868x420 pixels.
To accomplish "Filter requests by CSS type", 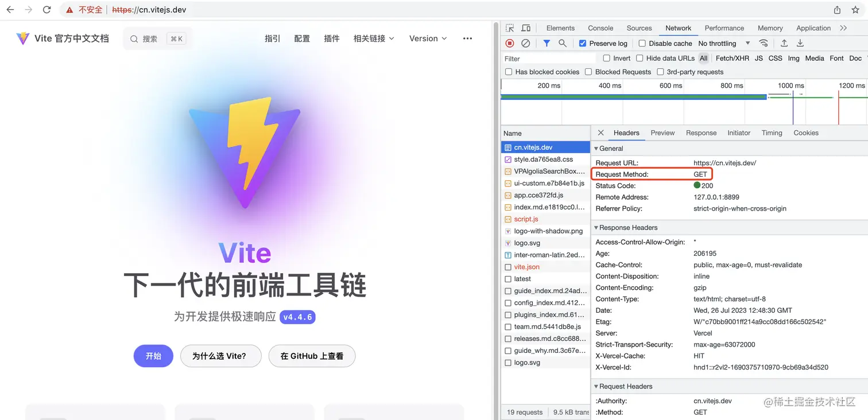I will tap(775, 59).
